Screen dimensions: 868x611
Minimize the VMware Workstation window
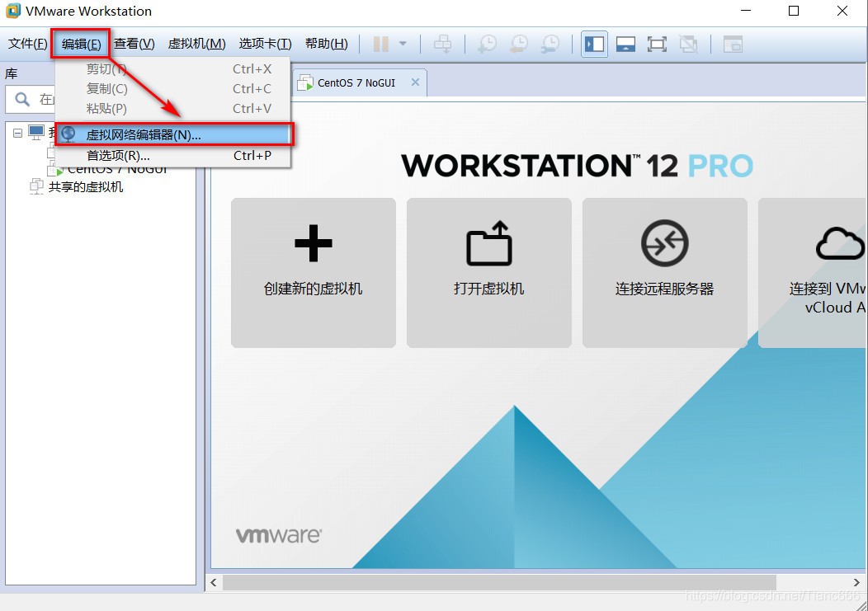pyautogui.click(x=746, y=11)
